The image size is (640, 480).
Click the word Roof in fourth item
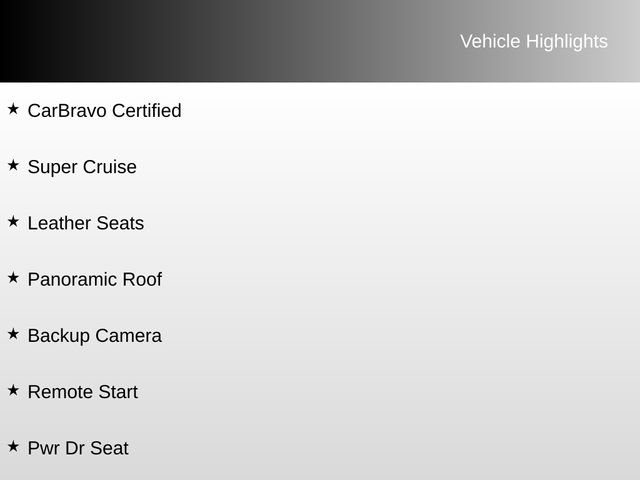[142, 280]
